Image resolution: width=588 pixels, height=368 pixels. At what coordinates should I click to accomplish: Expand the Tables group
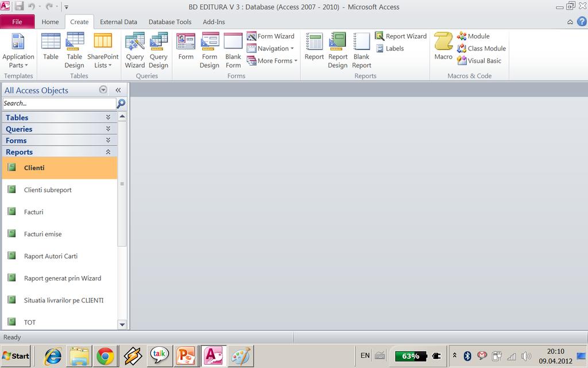click(x=60, y=117)
